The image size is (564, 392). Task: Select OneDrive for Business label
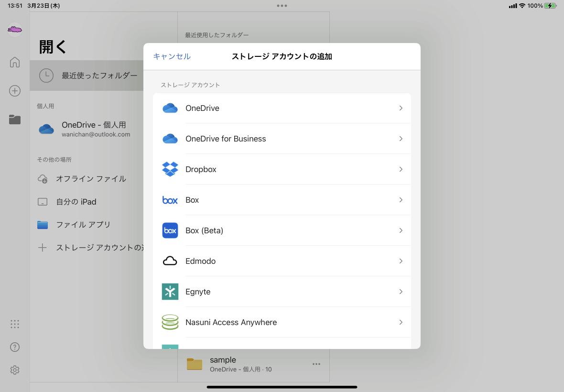[226, 139]
